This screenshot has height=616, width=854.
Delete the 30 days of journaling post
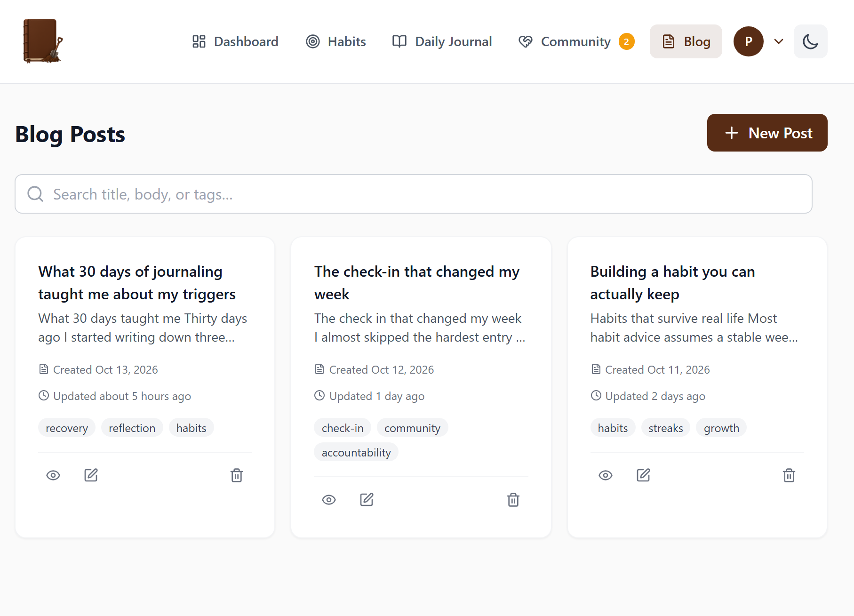point(237,475)
